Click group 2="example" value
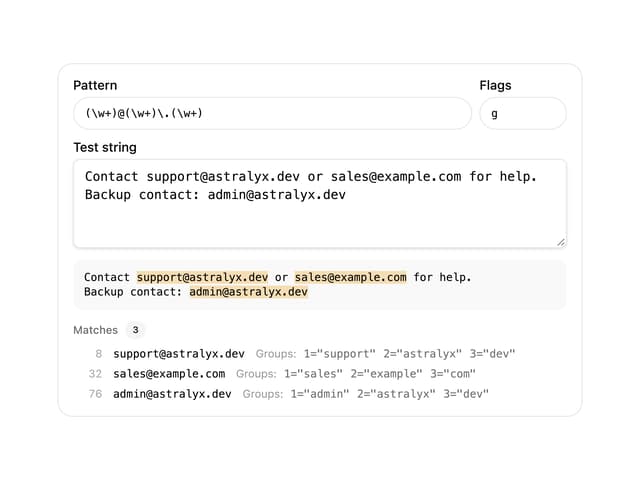Viewport: 640px width, 480px height. click(387, 373)
